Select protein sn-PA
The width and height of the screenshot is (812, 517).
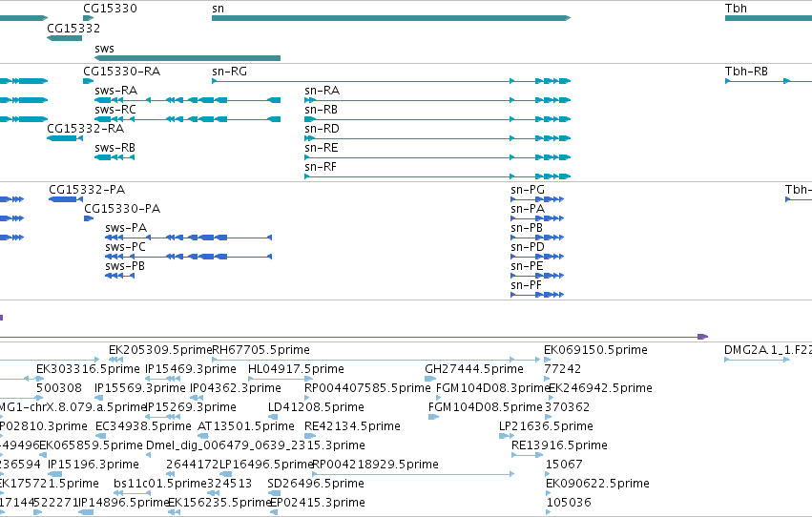tap(537, 218)
